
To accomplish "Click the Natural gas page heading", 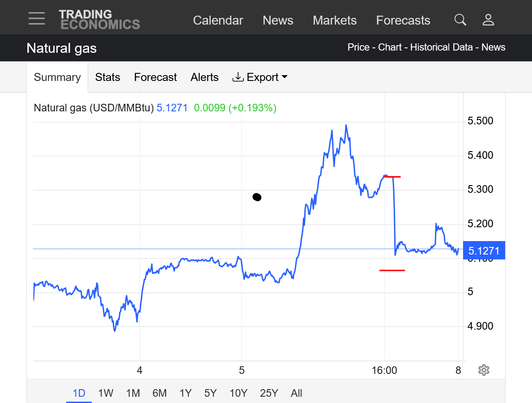I will [61, 48].
